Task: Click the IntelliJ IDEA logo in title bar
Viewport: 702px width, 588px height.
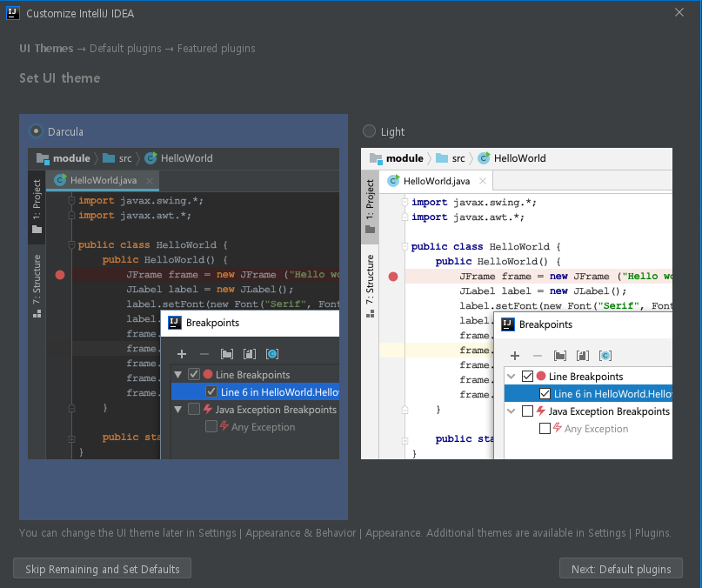Action: pos(12,13)
